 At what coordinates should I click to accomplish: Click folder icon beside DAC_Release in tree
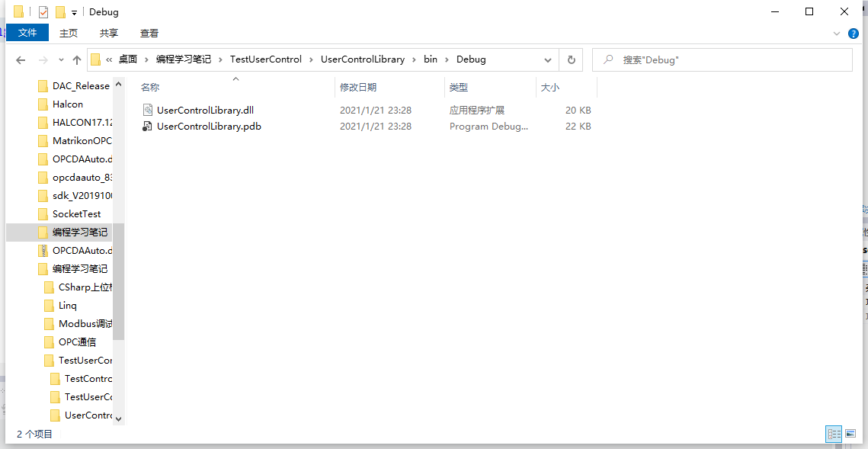click(x=43, y=86)
